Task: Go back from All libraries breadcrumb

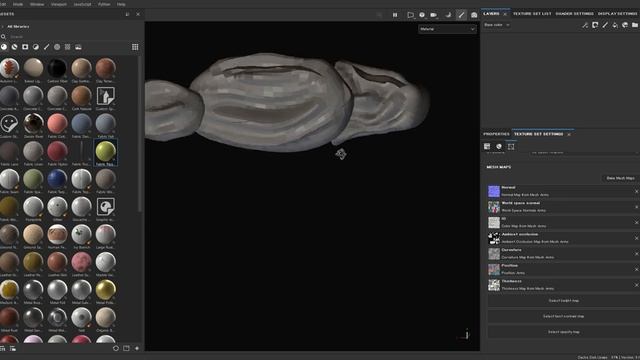Action: coord(3,27)
